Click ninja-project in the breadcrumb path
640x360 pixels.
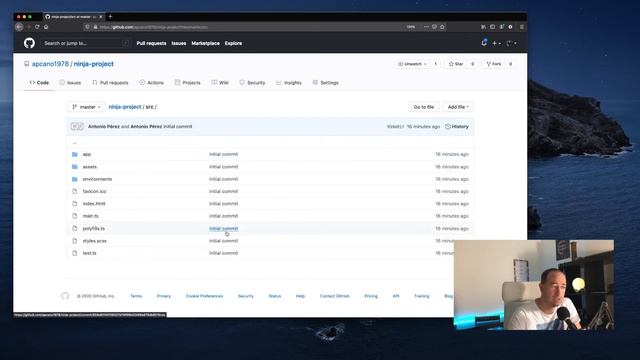(125, 107)
